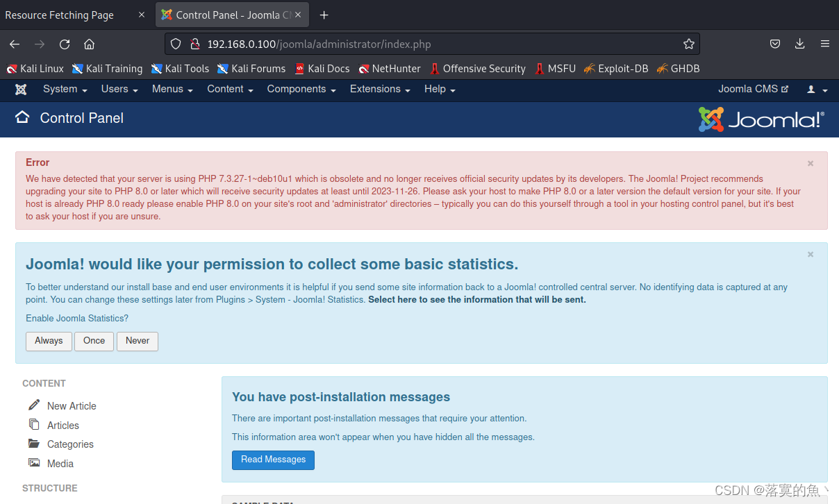
Task: Open the Pocket save icon
Action: pyautogui.click(x=775, y=44)
